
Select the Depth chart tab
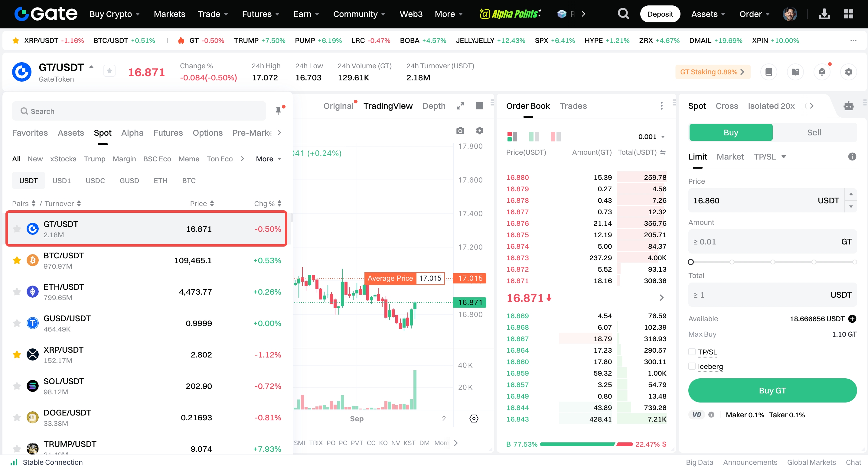tap(434, 106)
